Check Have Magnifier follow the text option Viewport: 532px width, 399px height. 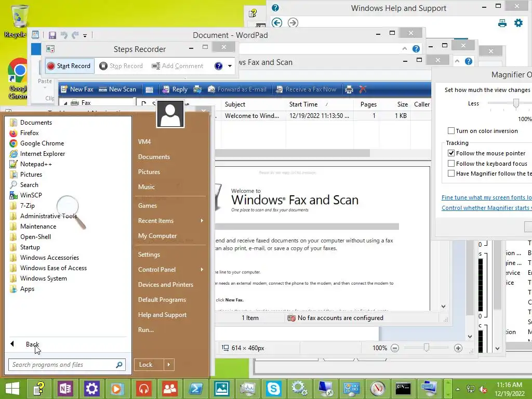(x=451, y=174)
